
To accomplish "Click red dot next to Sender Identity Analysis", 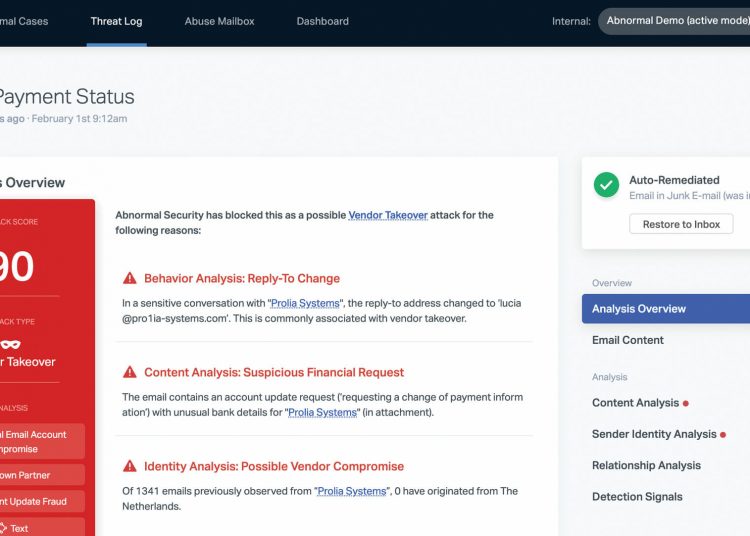I will coord(723,435).
